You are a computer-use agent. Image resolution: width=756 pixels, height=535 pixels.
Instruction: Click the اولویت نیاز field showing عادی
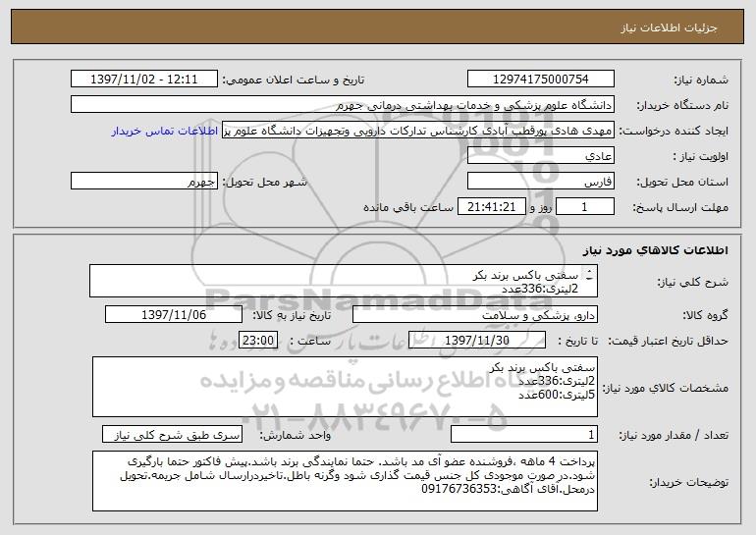click(540, 156)
